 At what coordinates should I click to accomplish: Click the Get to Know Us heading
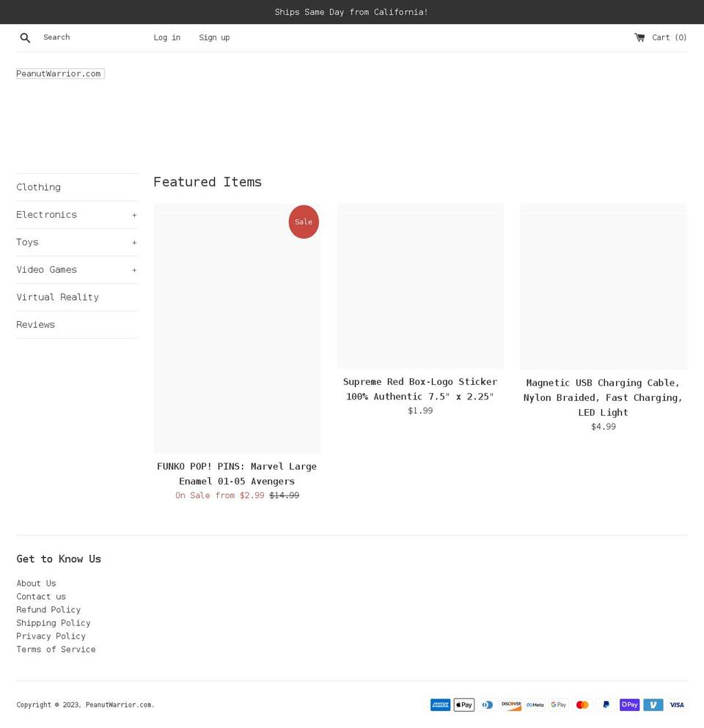coord(59,559)
